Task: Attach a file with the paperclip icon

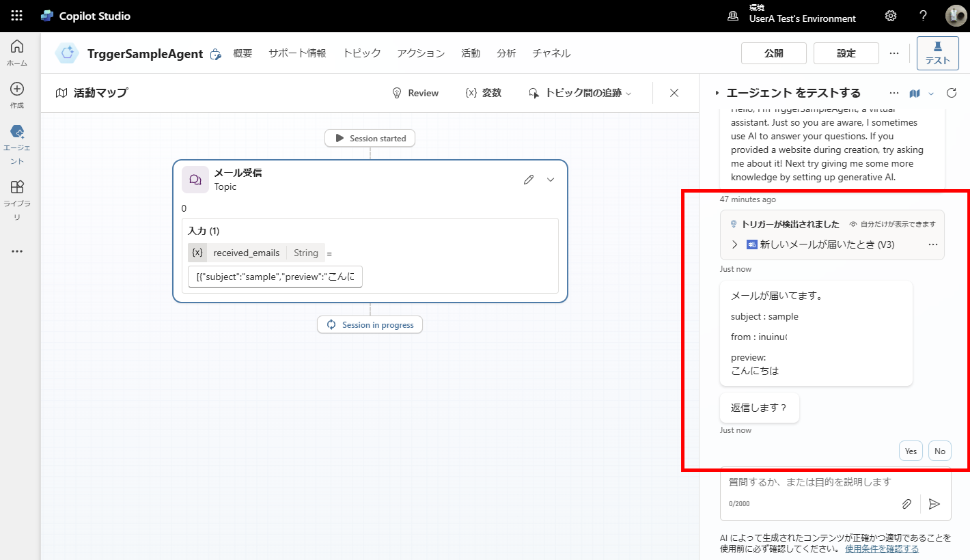Action: point(906,503)
